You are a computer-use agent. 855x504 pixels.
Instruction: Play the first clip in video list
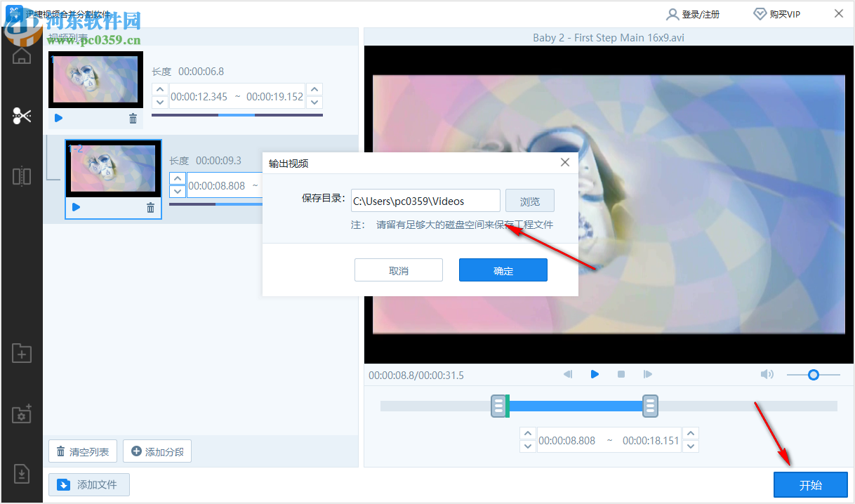[58, 118]
